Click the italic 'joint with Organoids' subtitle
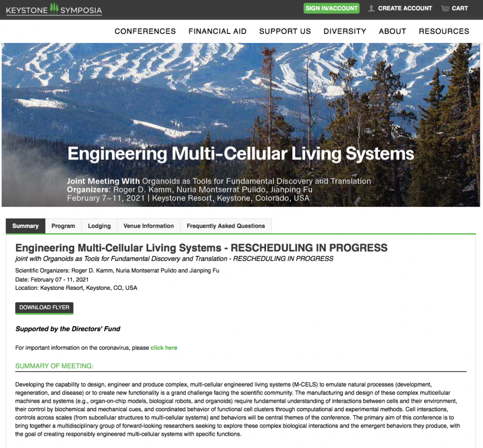Screen dimensions: 483x448 pyautogui.click(x=175, y=259)
